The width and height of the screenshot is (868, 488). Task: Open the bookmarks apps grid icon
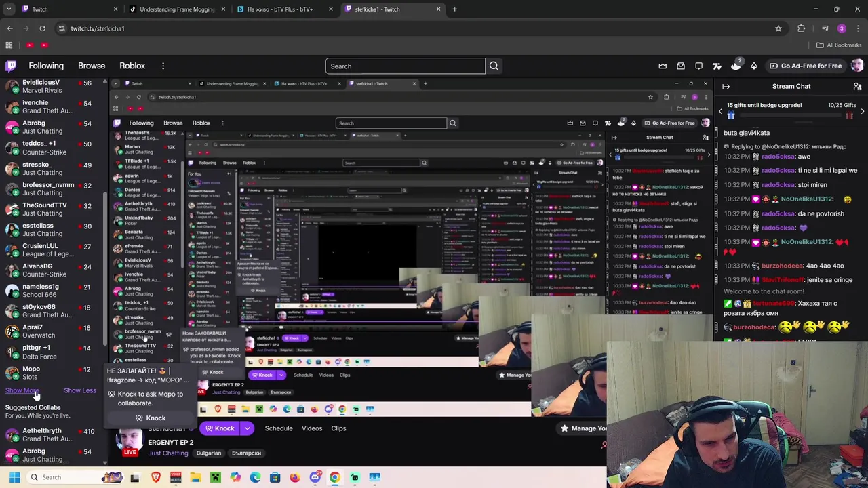coord(9,45)
